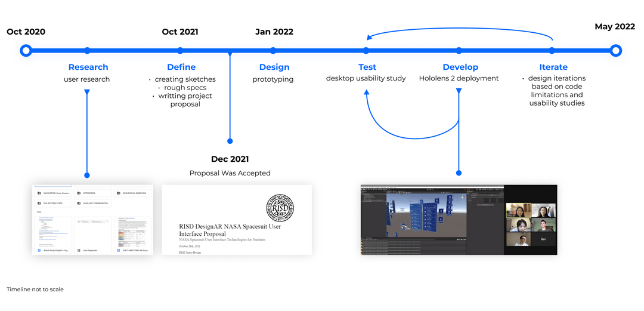Open the User Segments file
The image size is (644, 311).
[x=93, y=235]
